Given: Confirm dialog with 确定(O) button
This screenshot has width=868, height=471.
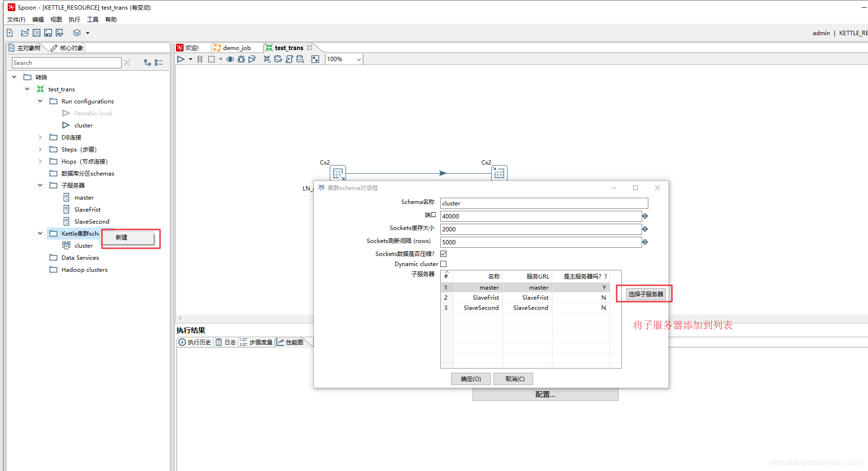Looking at the screenshot, I should [471, 379].
